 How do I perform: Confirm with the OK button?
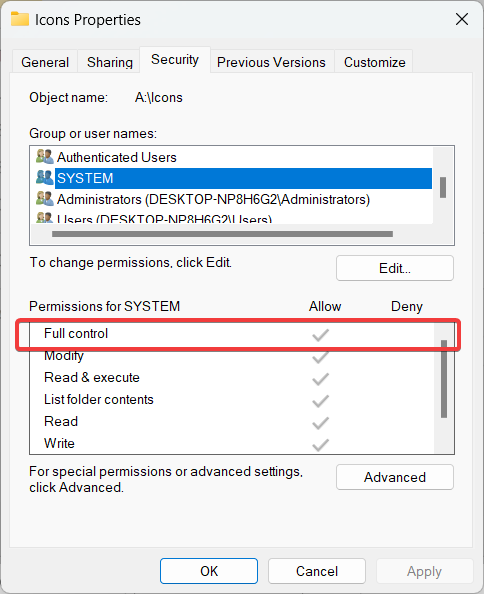tap(209, 571)
